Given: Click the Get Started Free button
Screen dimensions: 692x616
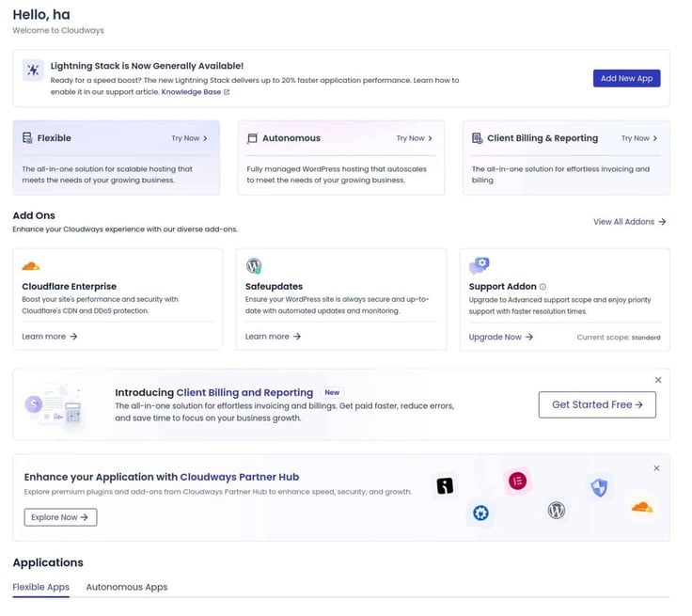Looking at the screenshot, I should [597, 405].
